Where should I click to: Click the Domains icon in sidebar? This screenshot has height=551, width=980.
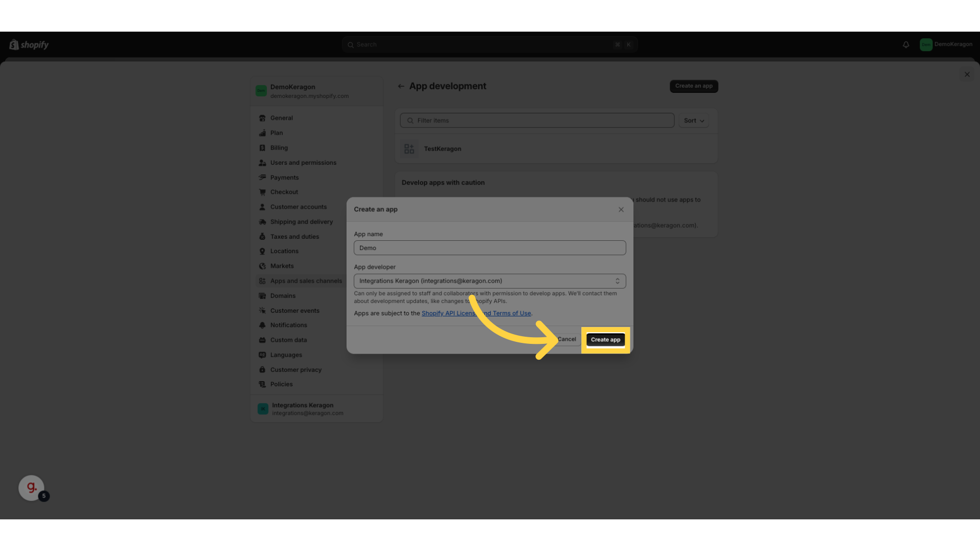coord(262,296)
